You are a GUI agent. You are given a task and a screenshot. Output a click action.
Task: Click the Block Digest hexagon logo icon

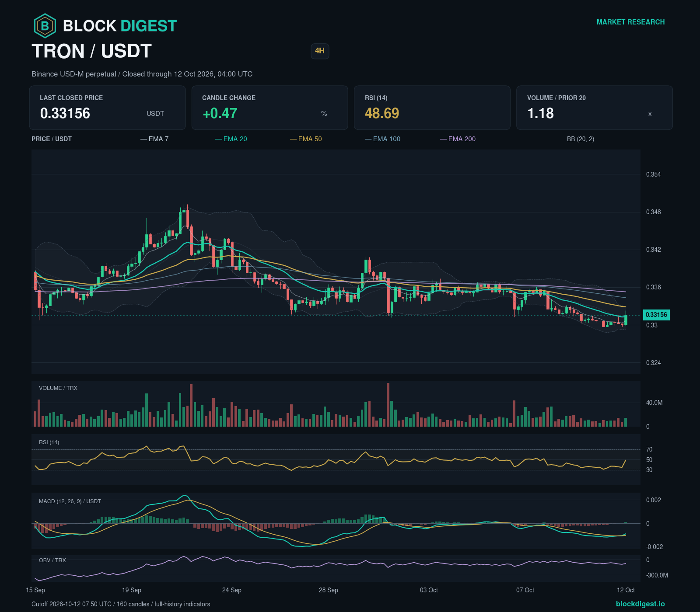45,26
